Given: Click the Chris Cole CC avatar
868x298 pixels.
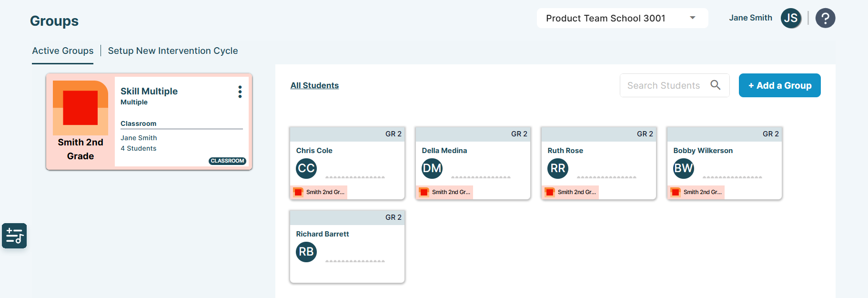Looking at the screenshot, I should tap(306, 168).
